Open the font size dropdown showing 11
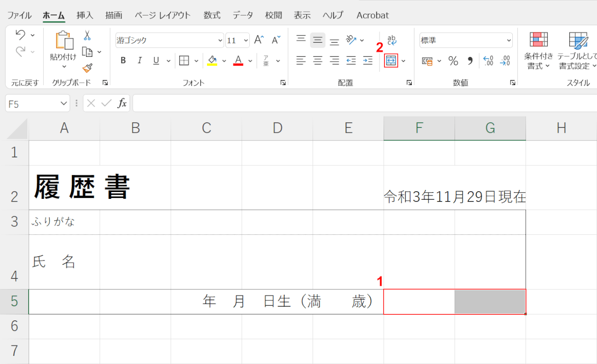Image resolution: width=597 pixels, height=364 pixels. click(x=246, y=40)
